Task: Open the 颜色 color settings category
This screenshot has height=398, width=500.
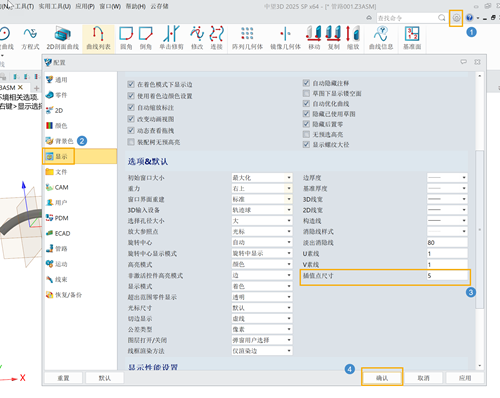Action: tap(57, 126)
